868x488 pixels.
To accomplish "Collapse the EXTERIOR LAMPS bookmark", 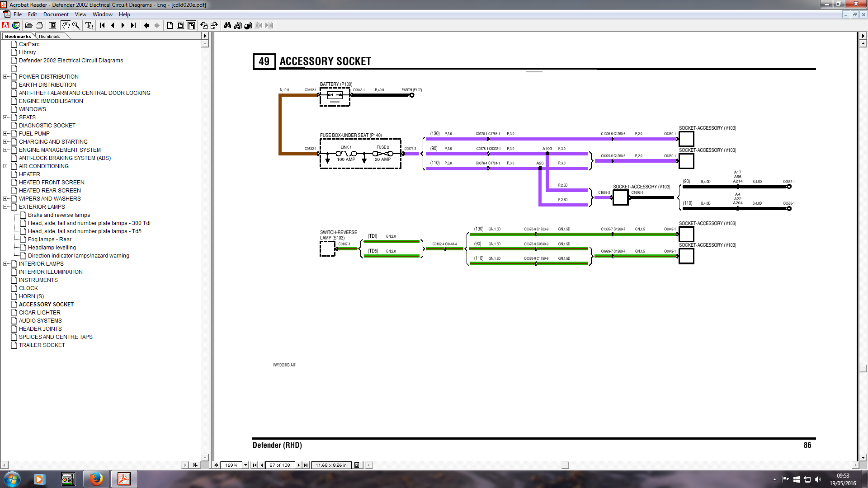I will (5, 207).
